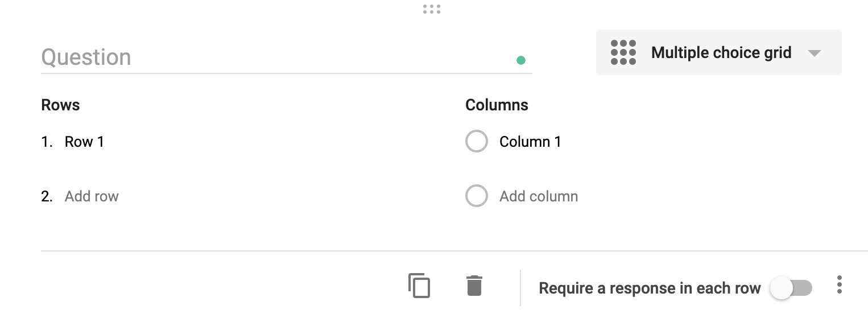Click the radio circle beside Add column

477,196
